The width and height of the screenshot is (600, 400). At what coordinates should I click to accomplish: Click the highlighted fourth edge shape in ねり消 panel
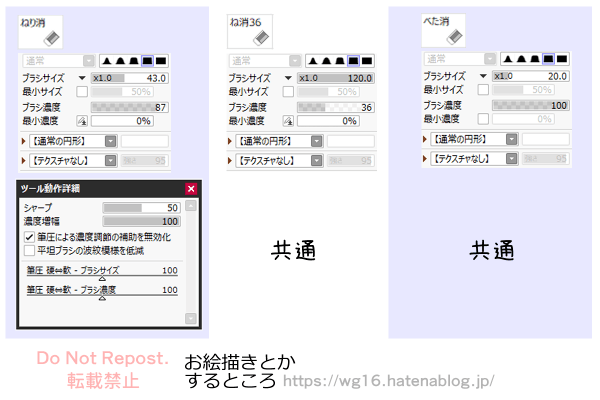click(x=147, y=61)
